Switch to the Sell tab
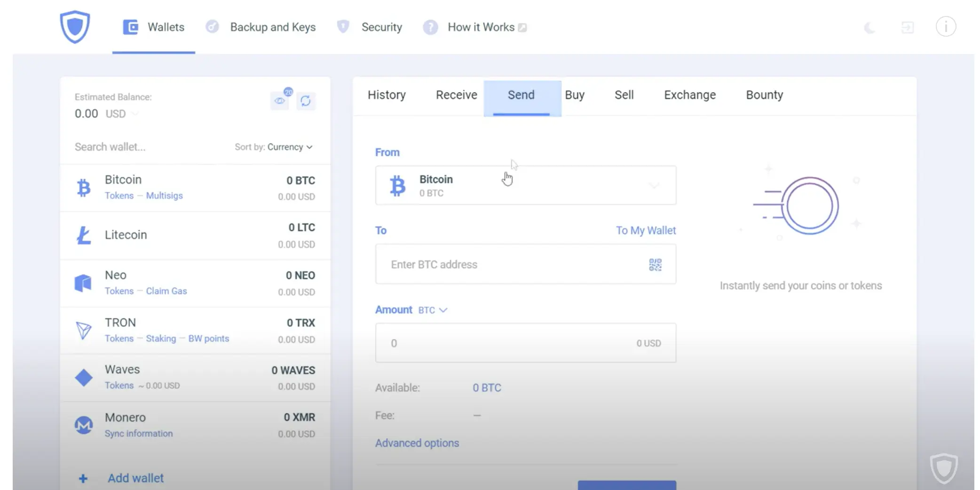This screenshot has width=980, height=490. point(624,95)
